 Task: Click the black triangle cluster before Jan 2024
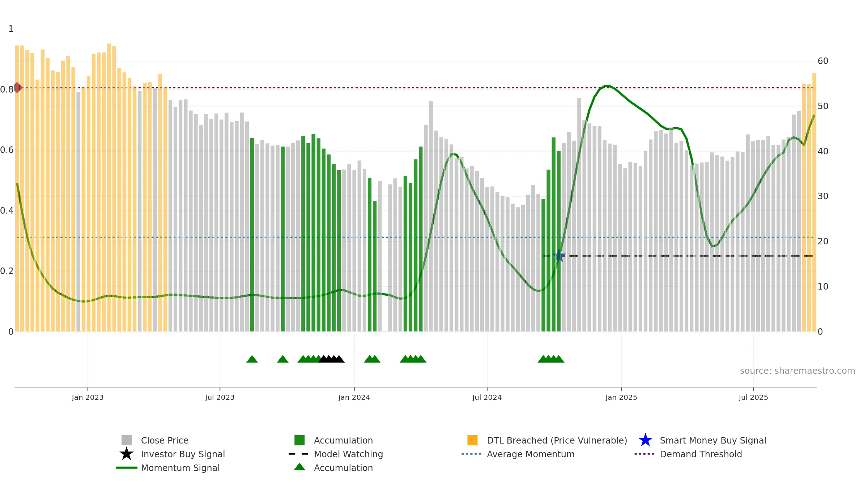coord(331,359)
